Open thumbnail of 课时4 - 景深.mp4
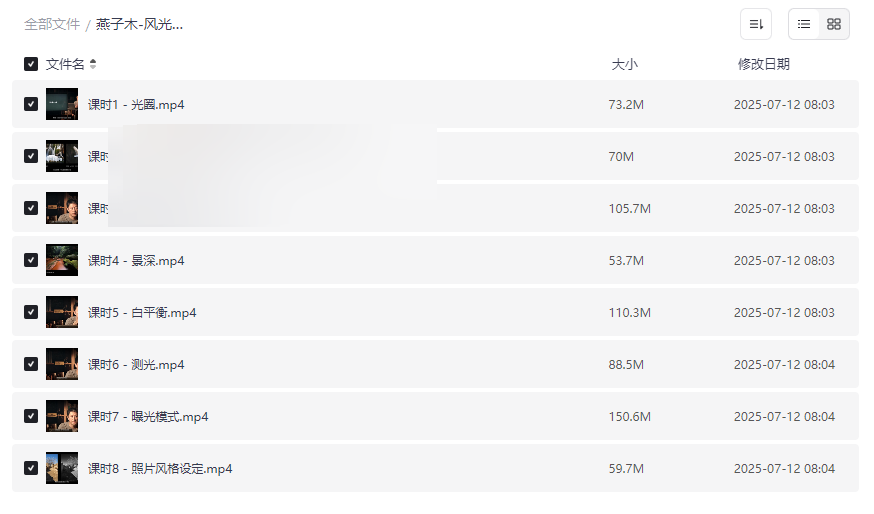Image resolution: width=874 pixels, height=514 pixels. pos(62,260)
